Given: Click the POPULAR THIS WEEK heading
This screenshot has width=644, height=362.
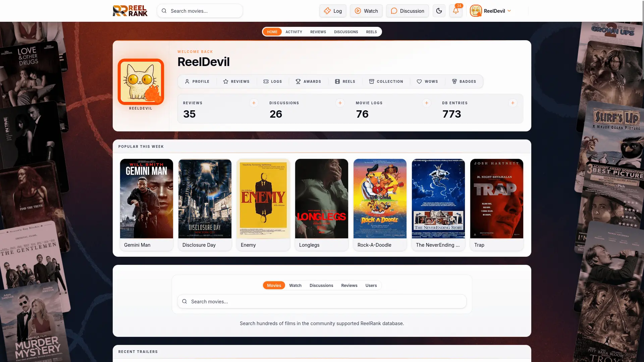Looking at the screenshot, I should tap(141, 146).
